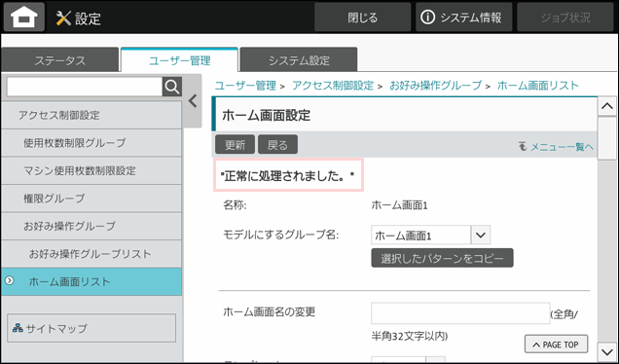
Task: Click the 閉じる button
Action: click(x=362, y=18)
